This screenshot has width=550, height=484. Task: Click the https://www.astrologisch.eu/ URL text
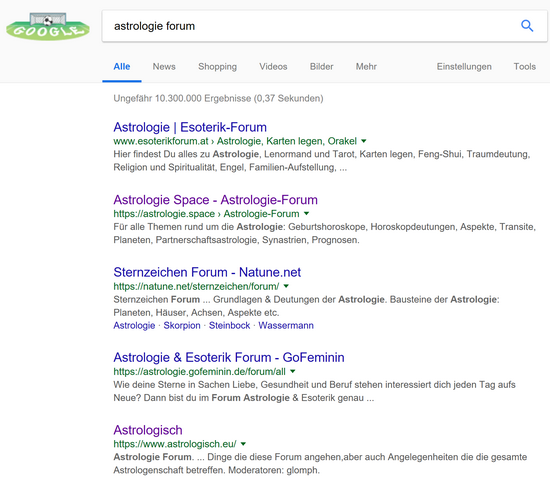175,444
